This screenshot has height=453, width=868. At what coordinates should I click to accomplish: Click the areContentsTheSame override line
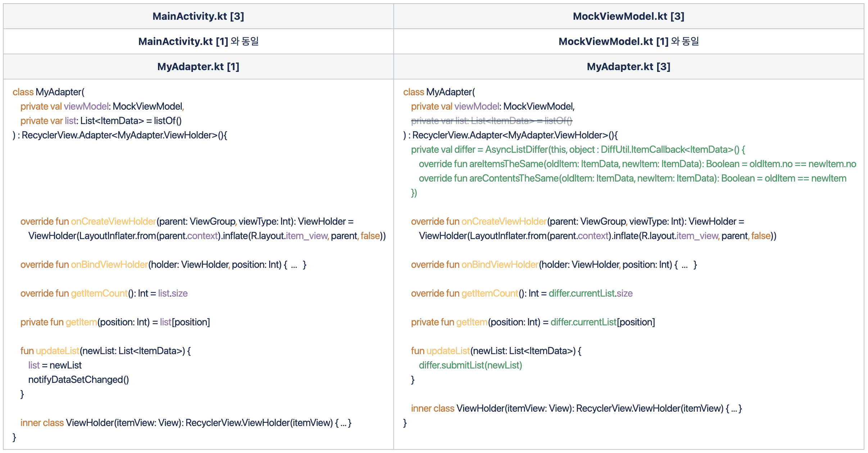632,178
